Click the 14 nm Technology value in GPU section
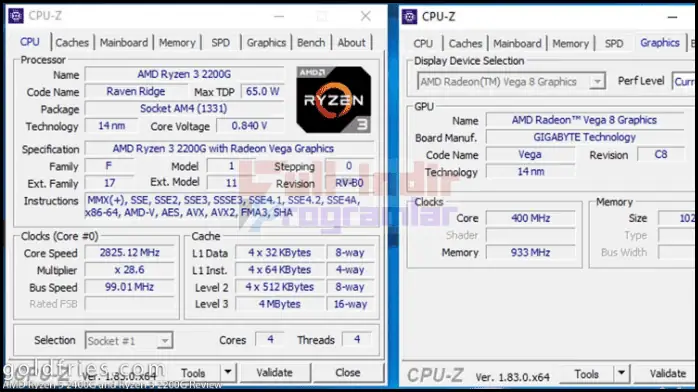The height and width of the screenshot is (392, 698). 530,172
